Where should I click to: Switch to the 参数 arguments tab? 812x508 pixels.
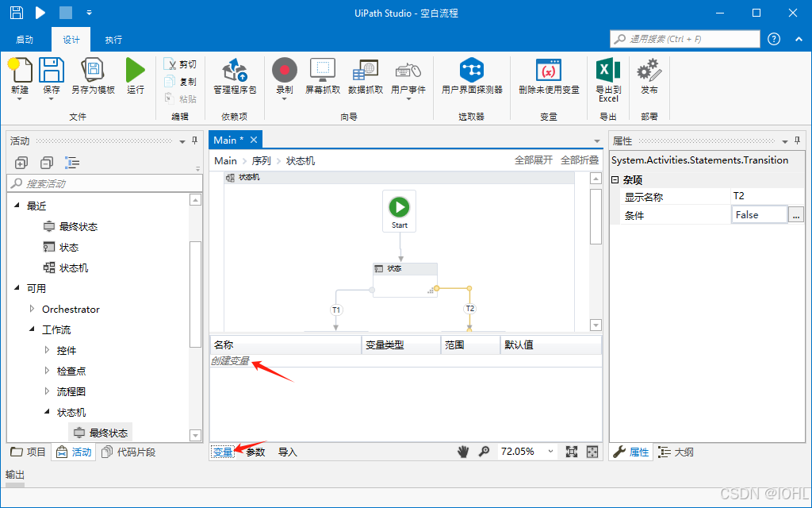click(x=255, y=452)
